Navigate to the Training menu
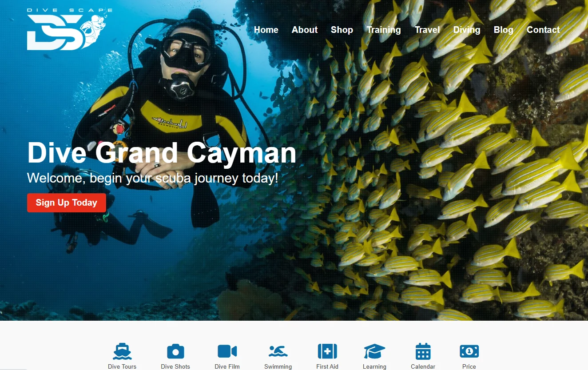This screenshot has width=588, height=370. 384,30
